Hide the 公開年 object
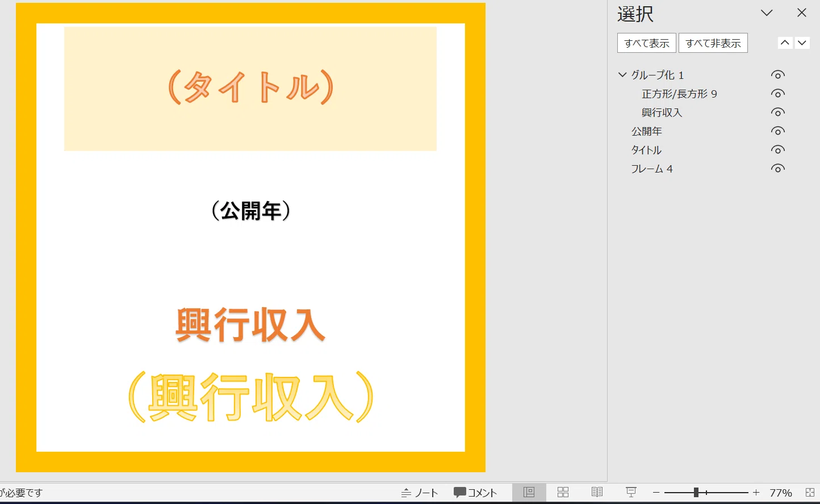This screenshot has width=820, height=504. coord(778,131)
